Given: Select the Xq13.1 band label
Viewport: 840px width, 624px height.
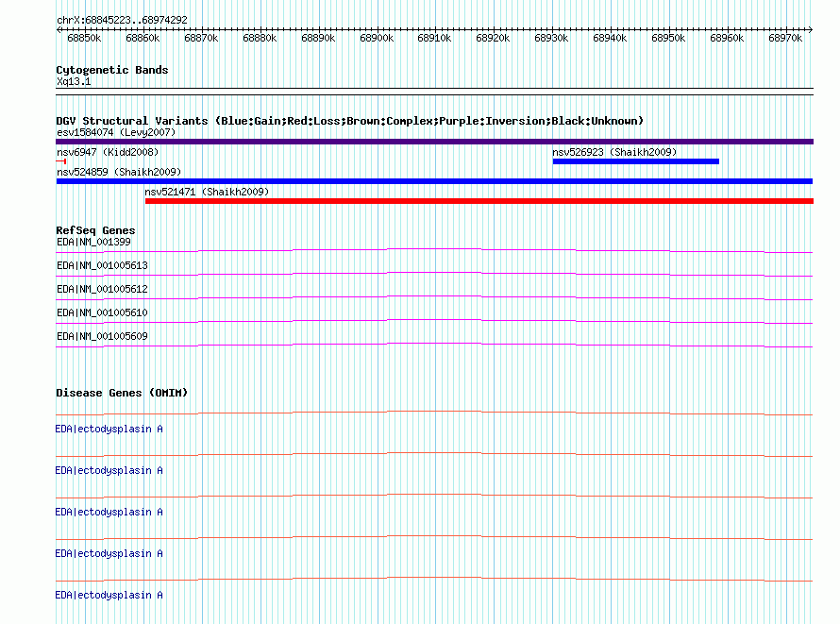Looking at the screenshot, I should click(x=74, y=81).
